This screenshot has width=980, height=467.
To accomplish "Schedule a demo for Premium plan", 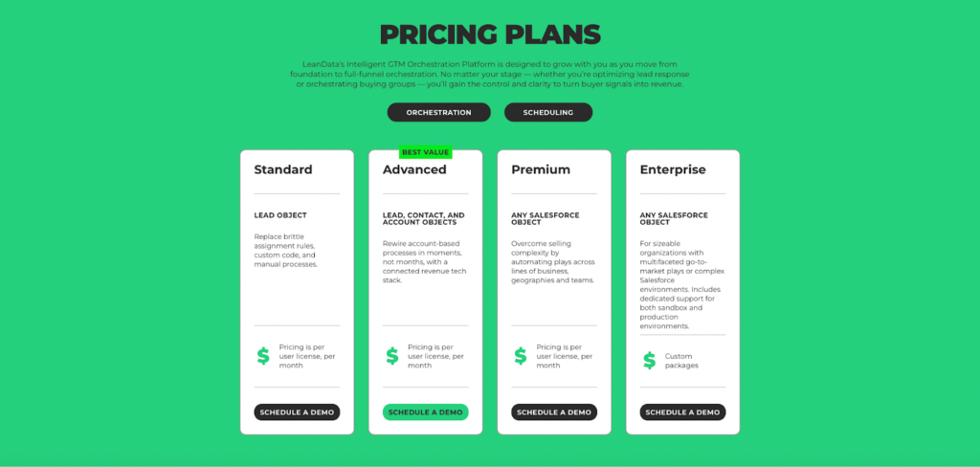I will tap(554, 412).
